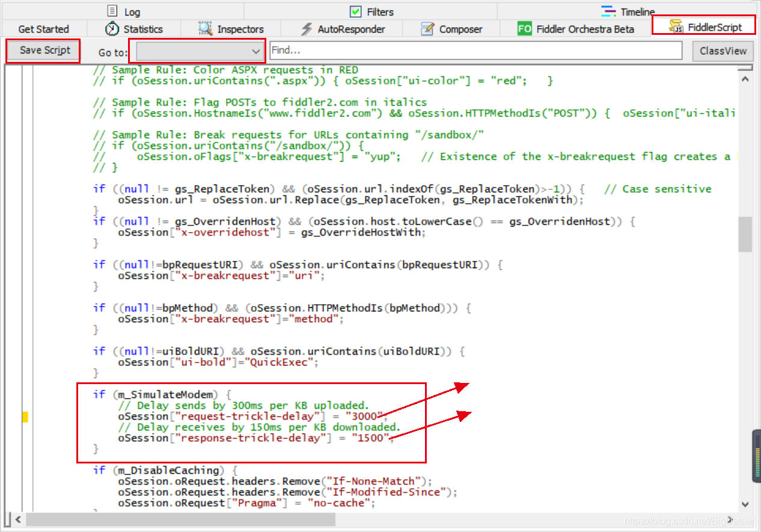Switch to the Inspectors tab

point(231,29)
